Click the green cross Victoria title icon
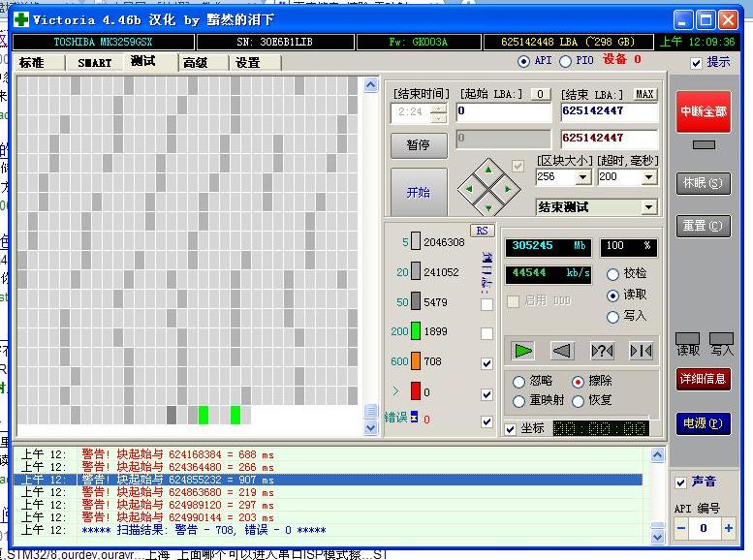753x560 pixels. click(x=20, y=18)
